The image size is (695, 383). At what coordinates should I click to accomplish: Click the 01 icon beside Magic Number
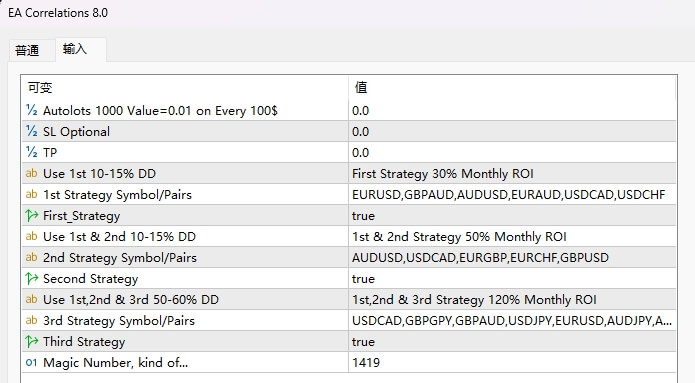[31, 363]
